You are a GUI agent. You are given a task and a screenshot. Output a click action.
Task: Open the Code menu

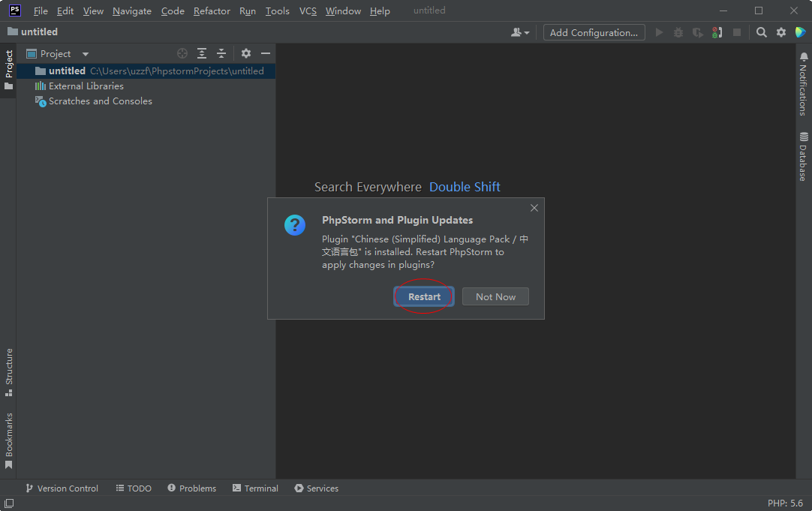tap(173, 11)
